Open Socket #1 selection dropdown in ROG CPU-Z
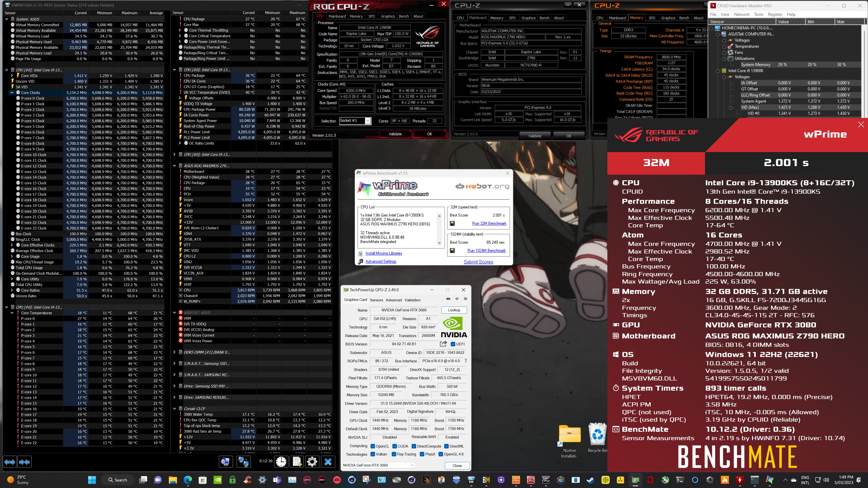The width and height of the screenshot is (868, 488). 355,121
